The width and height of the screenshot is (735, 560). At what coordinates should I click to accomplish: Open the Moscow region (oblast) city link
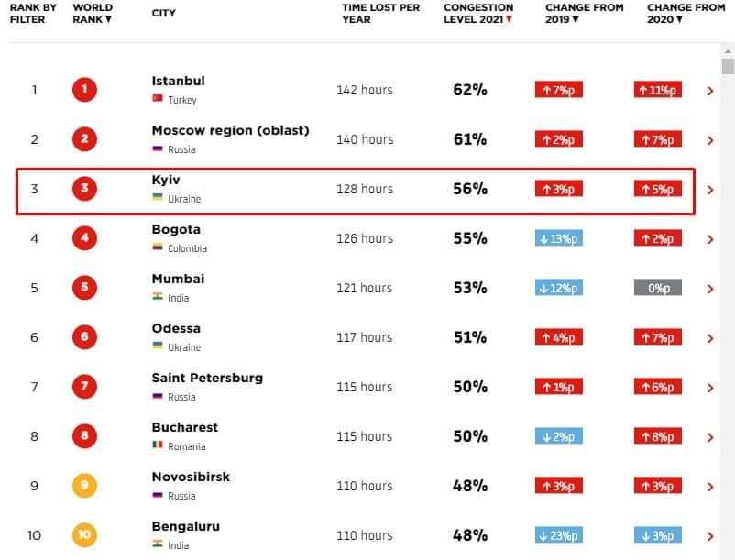[x=230, y=131]
